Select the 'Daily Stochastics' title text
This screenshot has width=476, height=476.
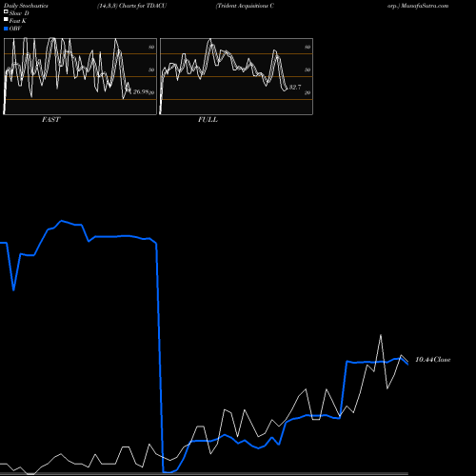coord(26,6)
